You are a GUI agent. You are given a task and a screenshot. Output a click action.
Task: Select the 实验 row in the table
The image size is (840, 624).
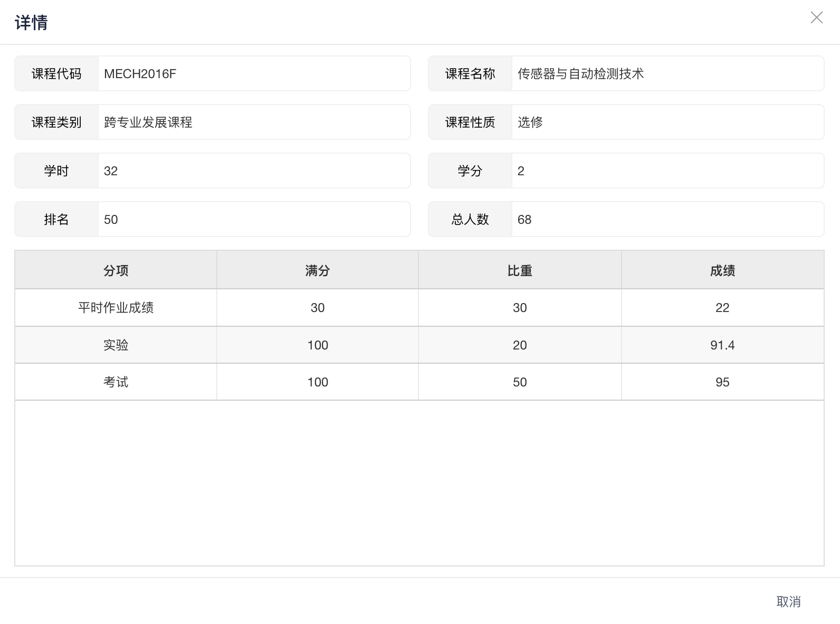116,345
